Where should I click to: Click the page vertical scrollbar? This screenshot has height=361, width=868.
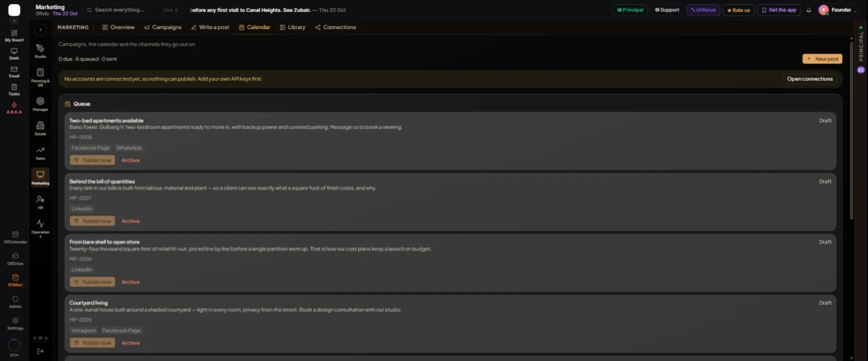point(851,131)
